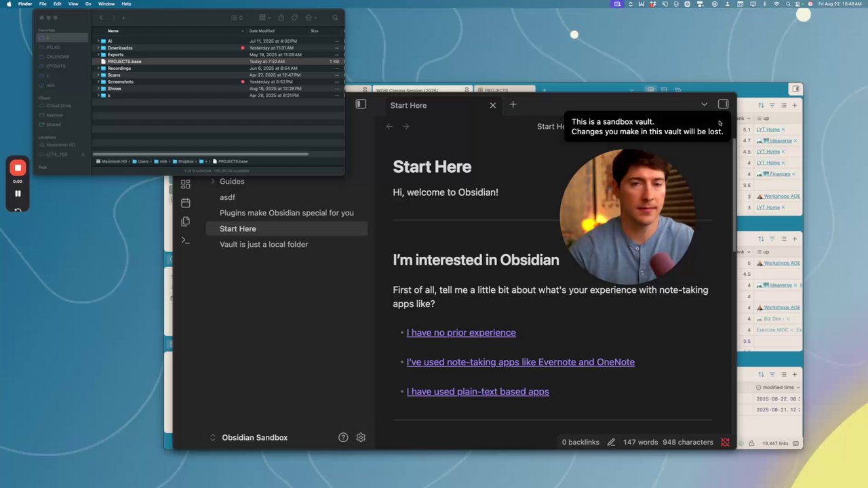The image size is (868, 488).
Task: Expand the Exports folder in Finder
Action: 99,55
